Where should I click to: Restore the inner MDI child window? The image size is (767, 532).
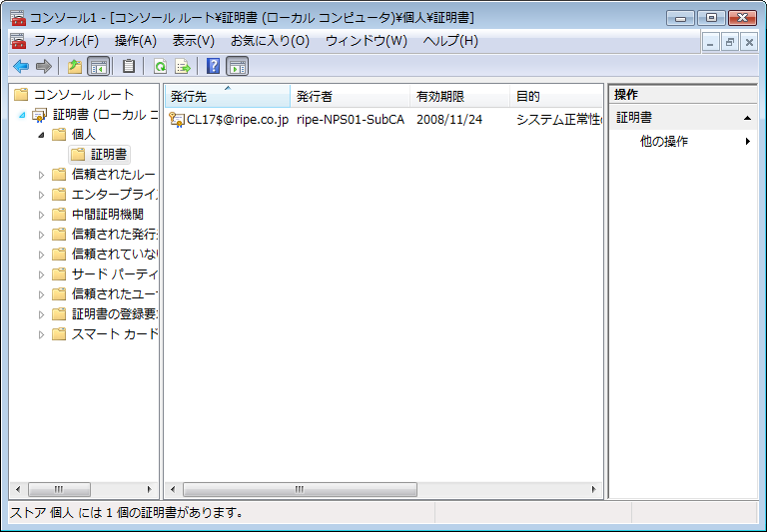[x=729, y=42]
